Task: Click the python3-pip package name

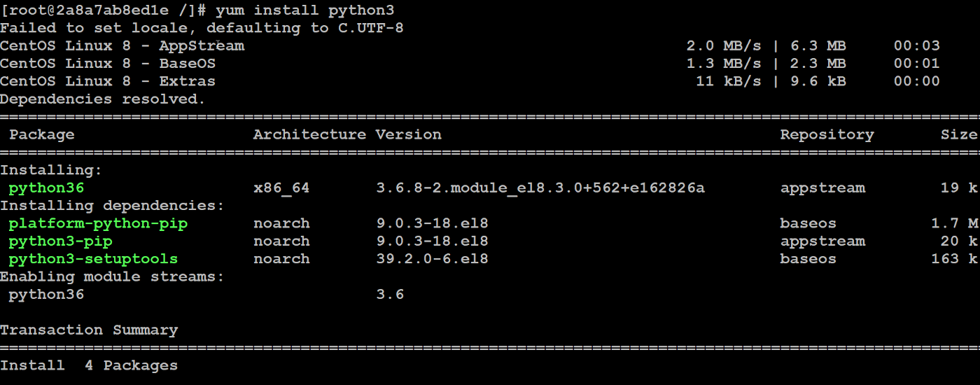Action: pos(60,241)
